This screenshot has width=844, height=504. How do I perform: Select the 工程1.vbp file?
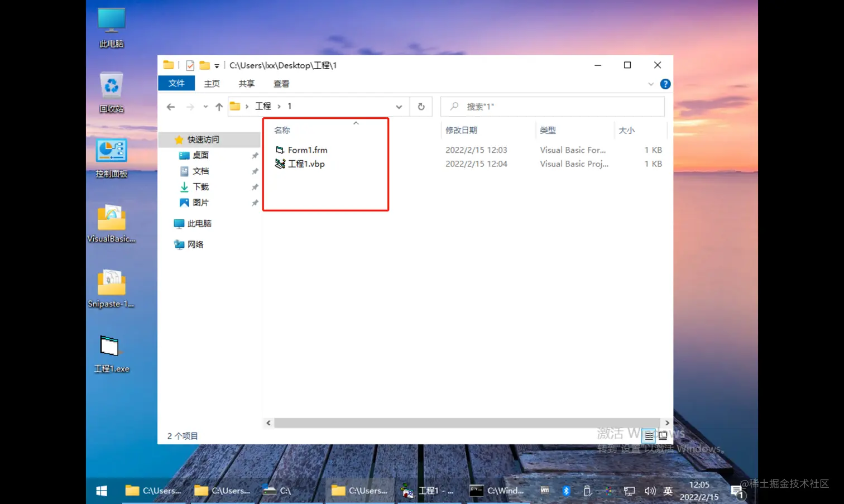pos(306,164)
